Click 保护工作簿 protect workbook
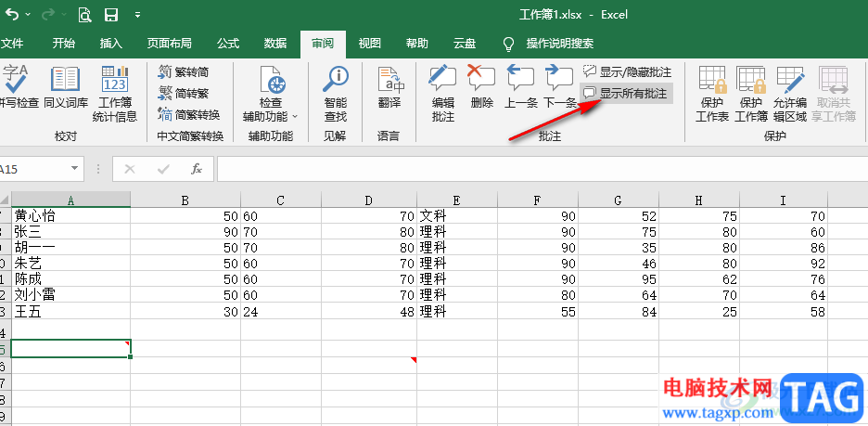The image size is (868, 426). [750, 94]
